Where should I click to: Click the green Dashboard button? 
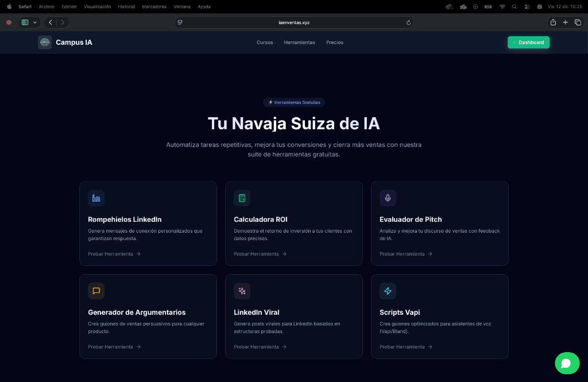coord(528,43)
